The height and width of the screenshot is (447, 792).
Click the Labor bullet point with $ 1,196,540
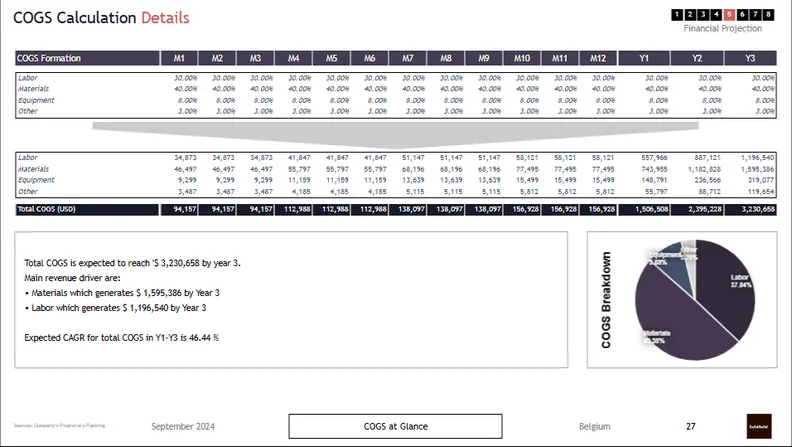pyautogui.click(x=115, y=308)
